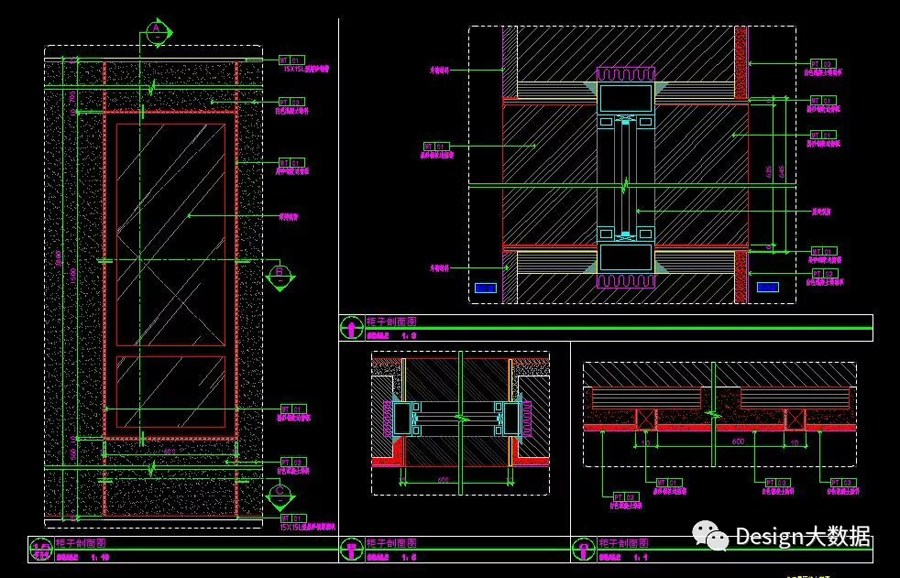Click the Design大数据 watermark text
900x578 pixels.
pos(802,537)
